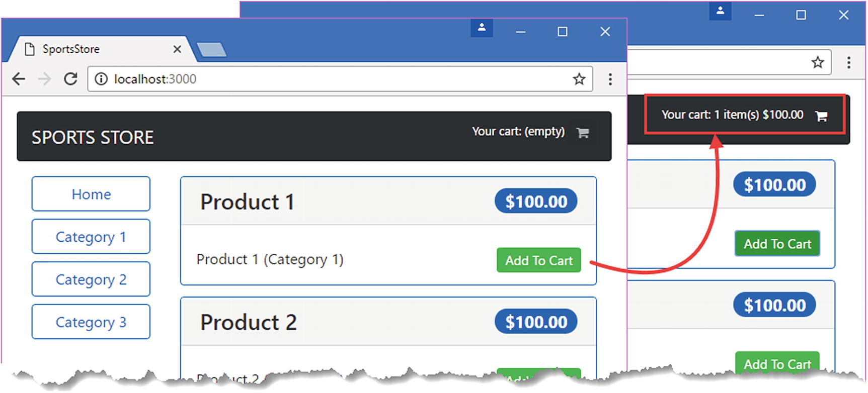Image resolution: width=868 pixels, height=393 pixels.
Task: Switch to the SportsStore tab
Action: pos(81,49)
